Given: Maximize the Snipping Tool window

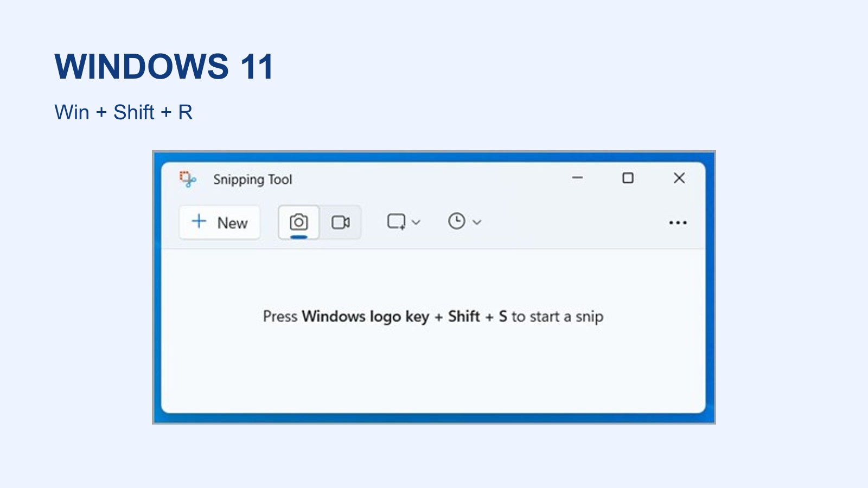Looking at the screenshot, I should click(x=628, y=178).
